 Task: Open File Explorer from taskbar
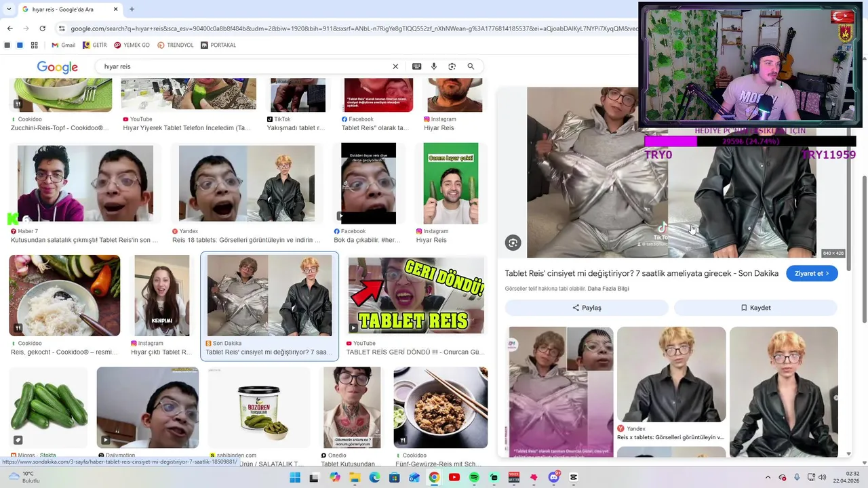[354, 477]
